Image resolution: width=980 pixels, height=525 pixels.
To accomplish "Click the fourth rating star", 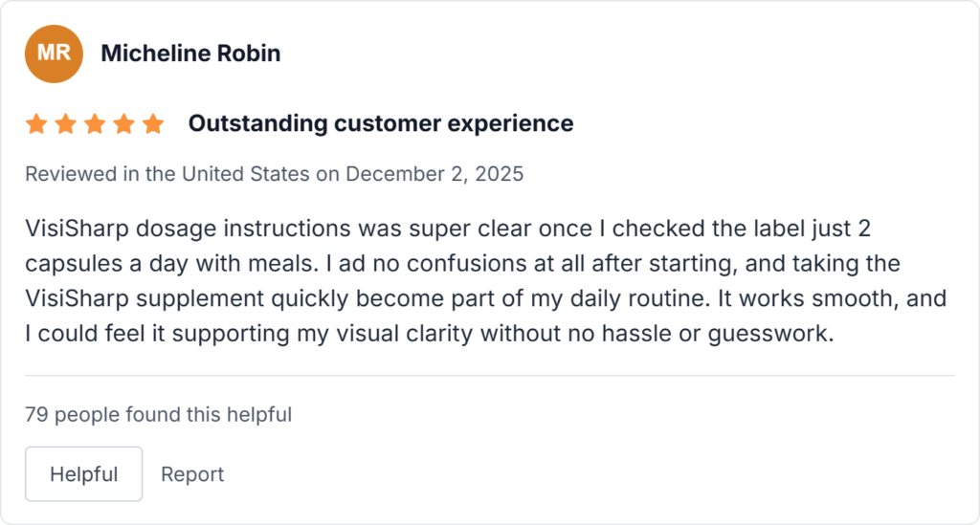I will tap(123, 124).
